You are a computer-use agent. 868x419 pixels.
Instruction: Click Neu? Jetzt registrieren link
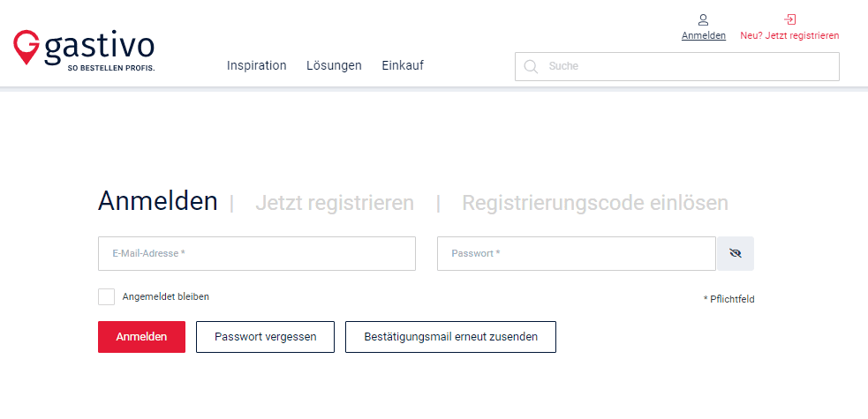789,36
